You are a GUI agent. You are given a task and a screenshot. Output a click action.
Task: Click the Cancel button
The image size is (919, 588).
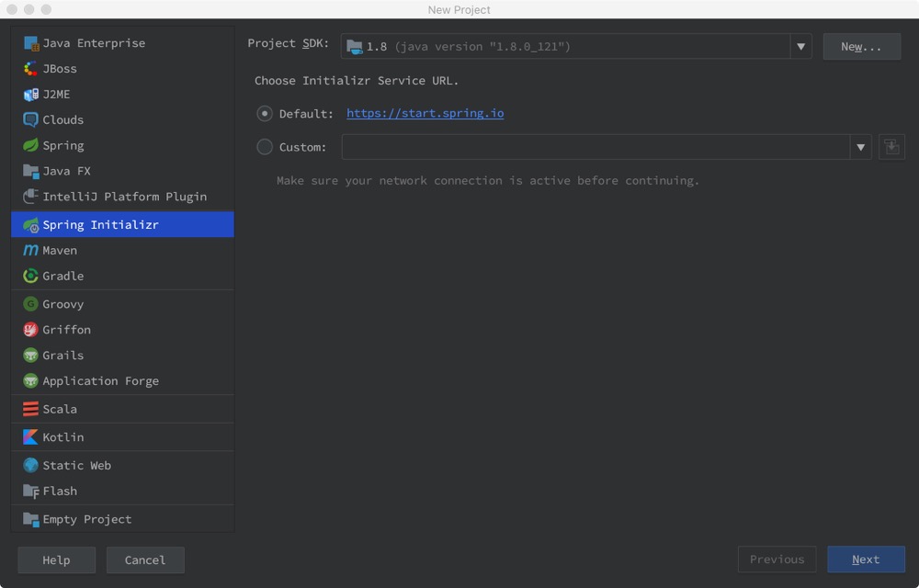[145, 560]
